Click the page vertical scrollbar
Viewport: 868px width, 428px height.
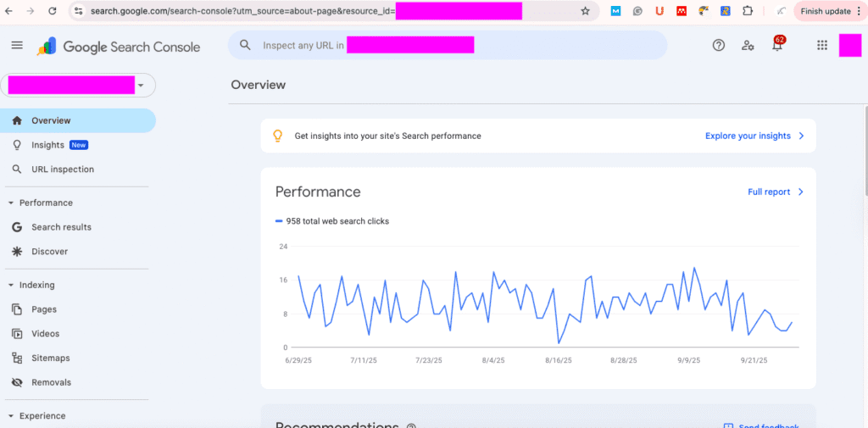[865, 149]
